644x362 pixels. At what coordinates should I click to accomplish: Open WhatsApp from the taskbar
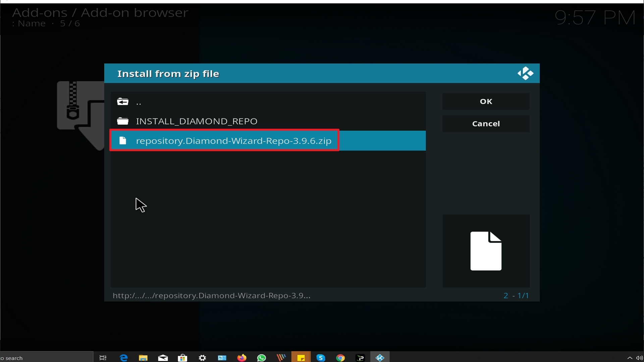(261, 358)
